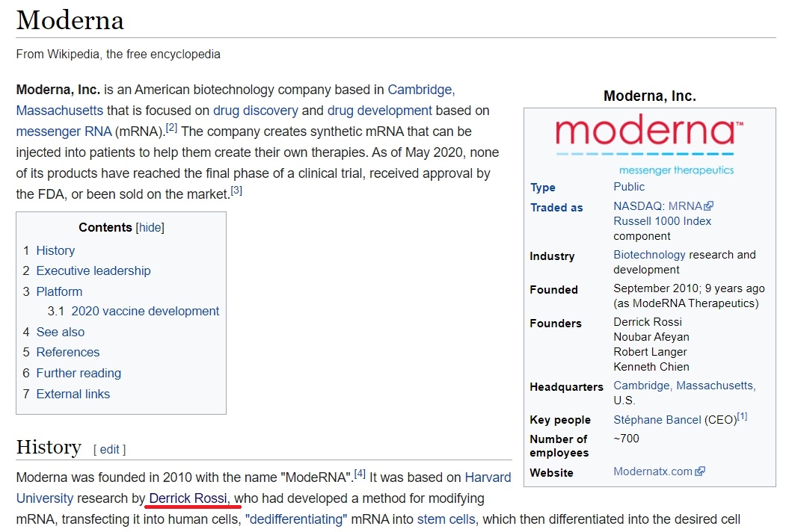This screenshot has width=789, height=532.
Task: Click the MRNA ticker symbol link
Action: tap(685, 206)
